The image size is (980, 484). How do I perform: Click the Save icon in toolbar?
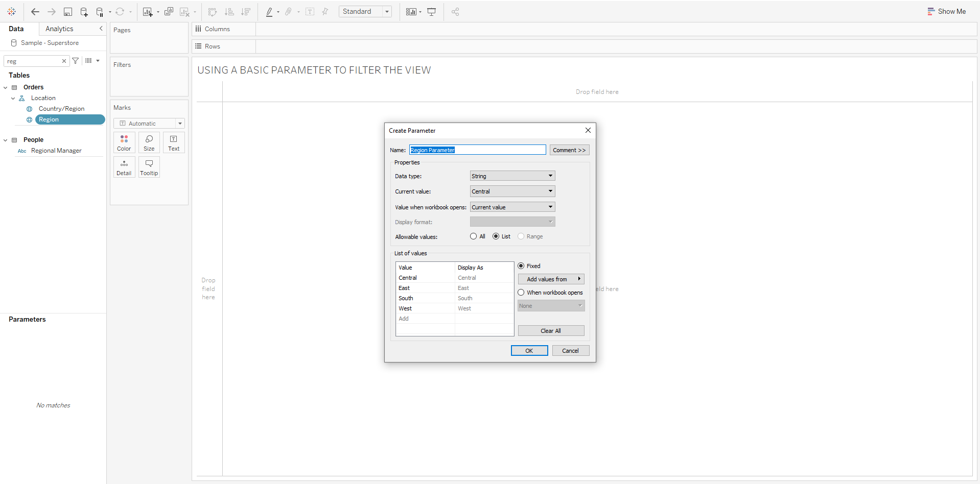coord(67,12)
